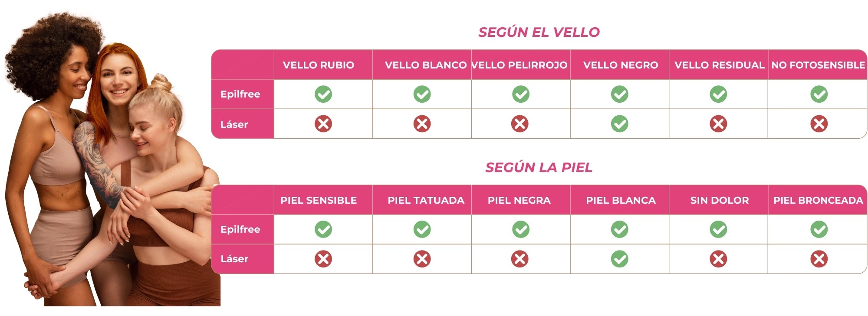Click Láser red cross under VELLO PELIRROJO

pyautogui.click(x=520, y=124)
